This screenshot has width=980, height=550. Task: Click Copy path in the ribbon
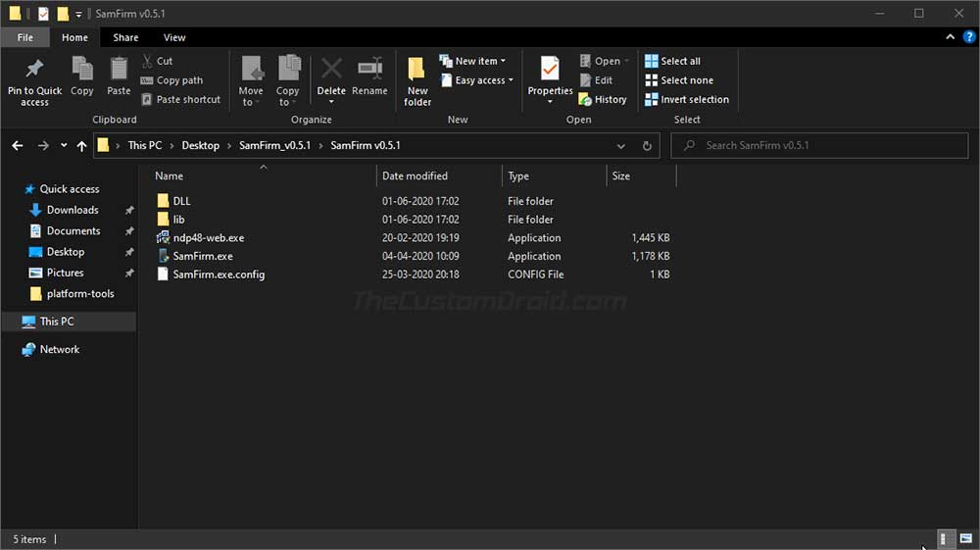pyautogui.click(x=171, y=80)
